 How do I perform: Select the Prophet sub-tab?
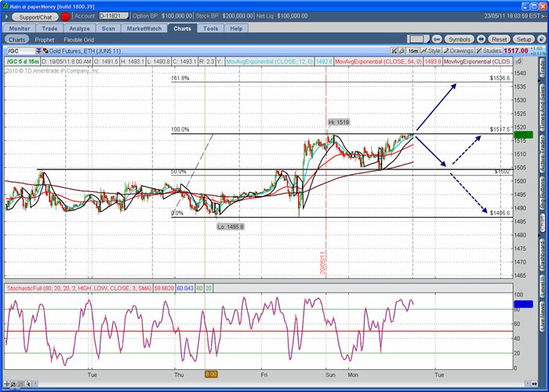[45, 39]
